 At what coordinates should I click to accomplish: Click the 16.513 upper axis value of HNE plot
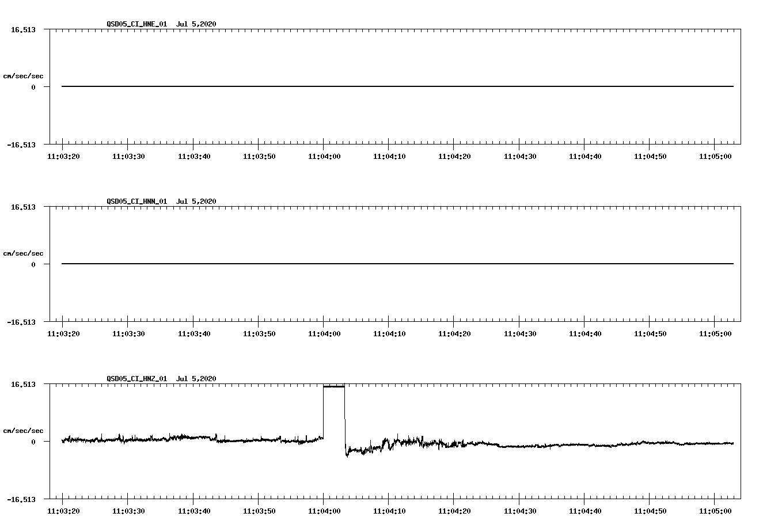coord(23,29)
